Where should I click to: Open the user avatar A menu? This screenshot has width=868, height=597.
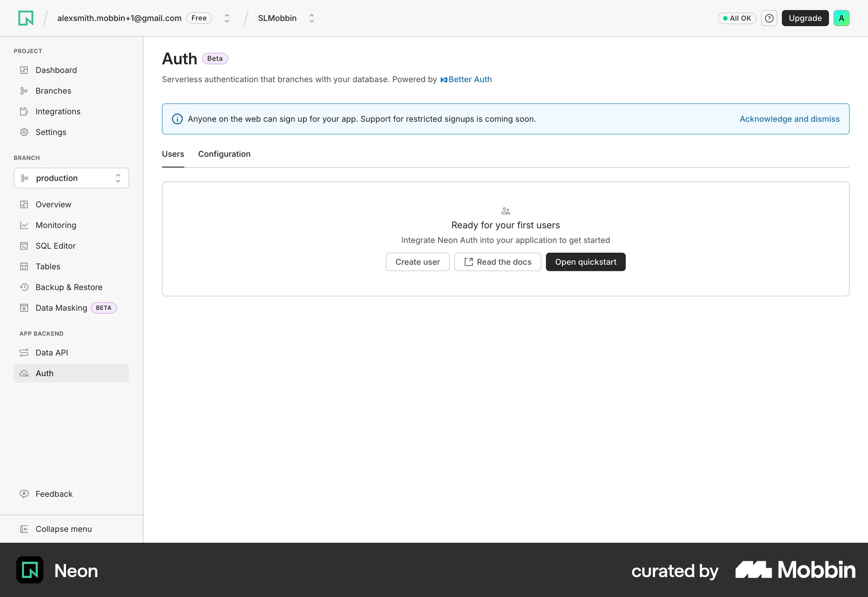click(841, 18)
